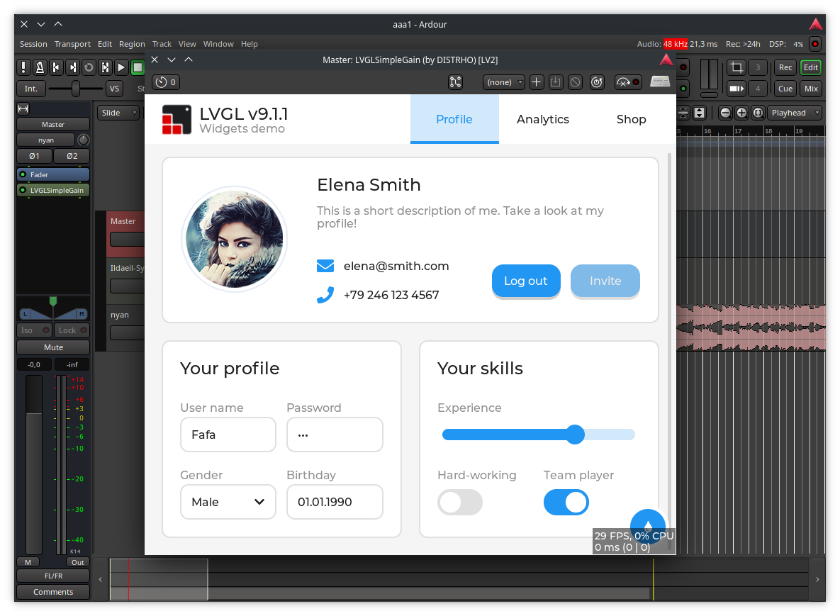Click the Log out button
The width and height of the screenshot is (840, 616).
[x=525, y=281]
